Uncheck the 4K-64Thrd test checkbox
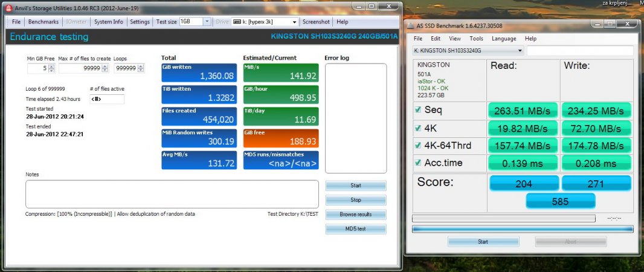The height and width of the screenshot is (272, 644). click(417, 146)
